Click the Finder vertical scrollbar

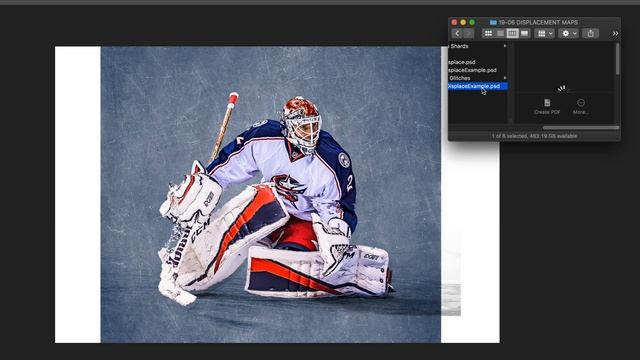pyautogui.click(x=618, y=59)
